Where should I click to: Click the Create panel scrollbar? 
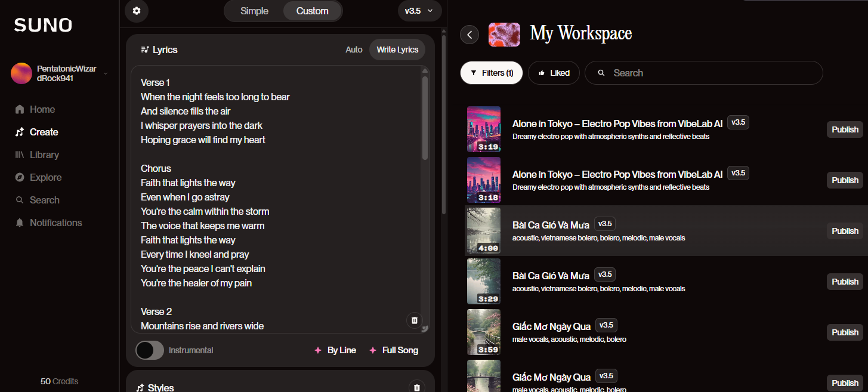[x=444, y=124]
